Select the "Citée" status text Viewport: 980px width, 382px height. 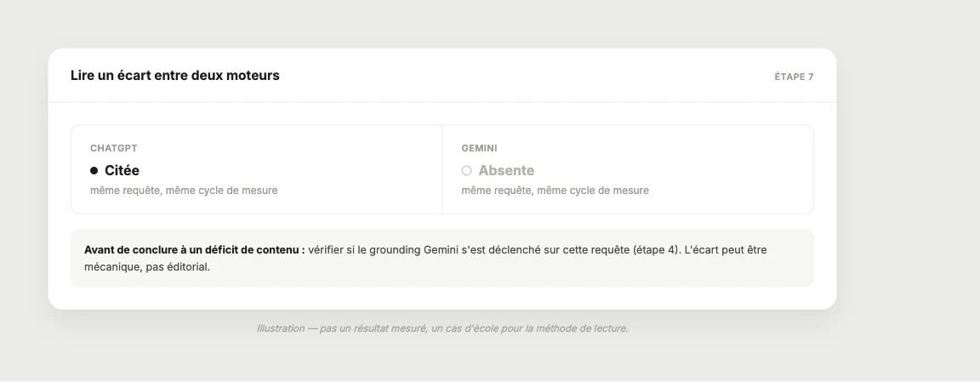pos(122,171)
